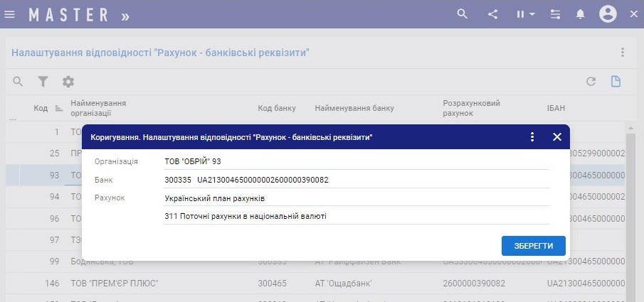
Task: Click the ІБАН column header
Action: pos(556,108)
